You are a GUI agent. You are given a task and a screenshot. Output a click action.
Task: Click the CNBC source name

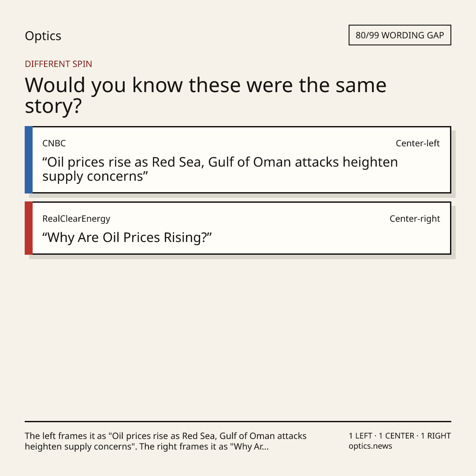click(54, 143)
